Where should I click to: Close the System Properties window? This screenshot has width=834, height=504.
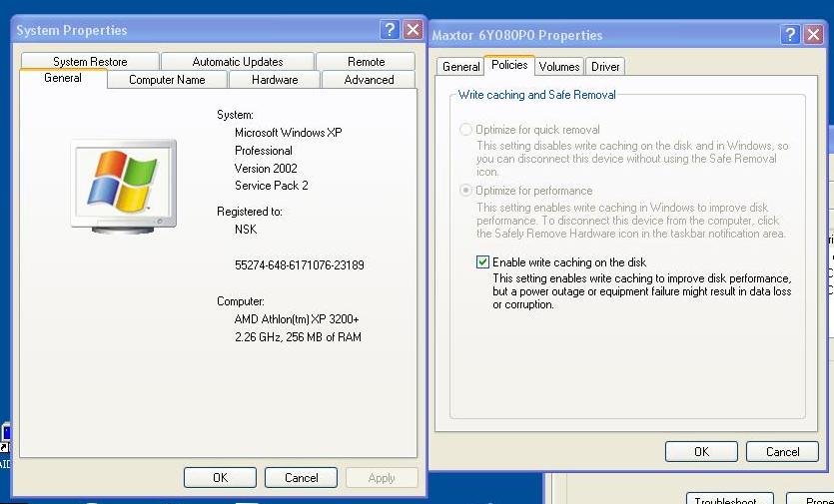coord(413,30)
